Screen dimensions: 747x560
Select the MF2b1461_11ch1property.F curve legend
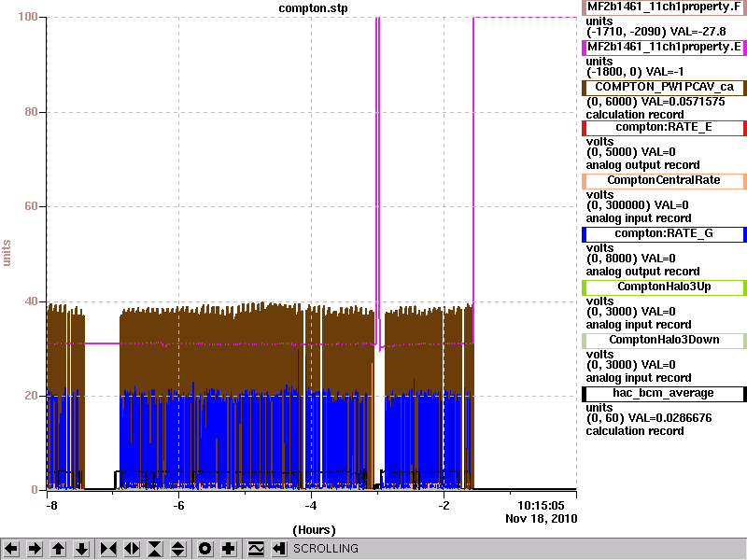pos(664,7)
